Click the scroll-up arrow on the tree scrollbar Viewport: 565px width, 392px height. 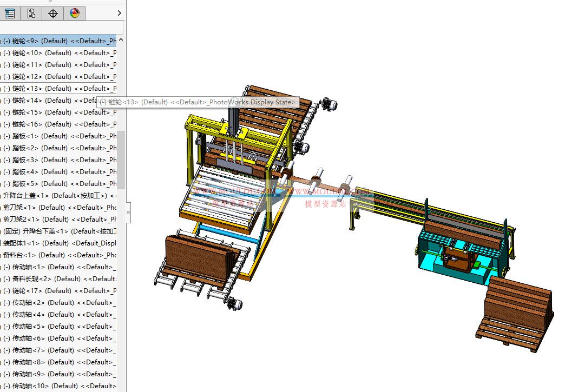120,39
